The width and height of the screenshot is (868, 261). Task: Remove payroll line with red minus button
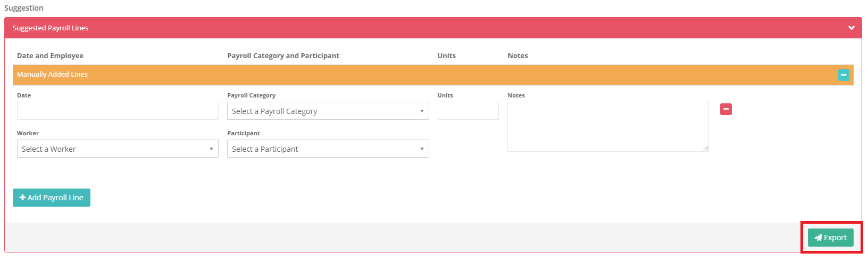tap(726, 109)
